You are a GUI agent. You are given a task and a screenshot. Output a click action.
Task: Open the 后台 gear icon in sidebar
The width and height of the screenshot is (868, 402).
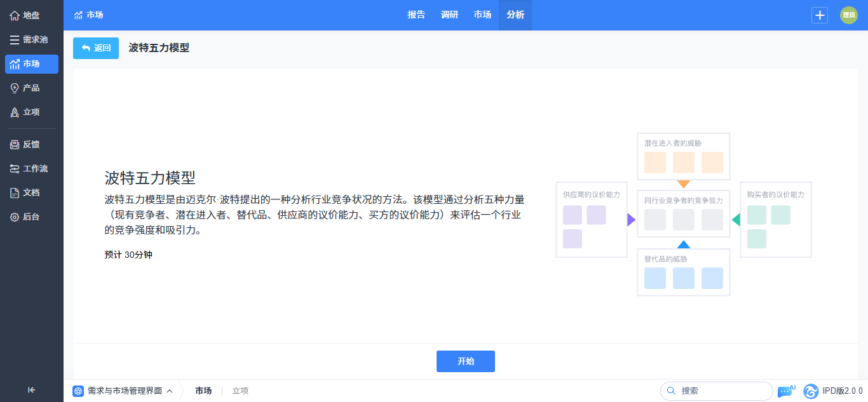pos(15,217)
